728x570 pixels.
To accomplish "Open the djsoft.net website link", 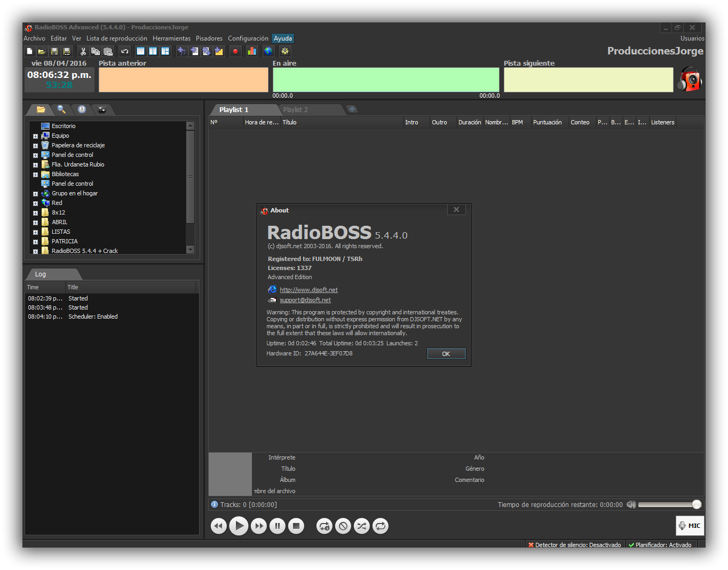I will point(308,289).
